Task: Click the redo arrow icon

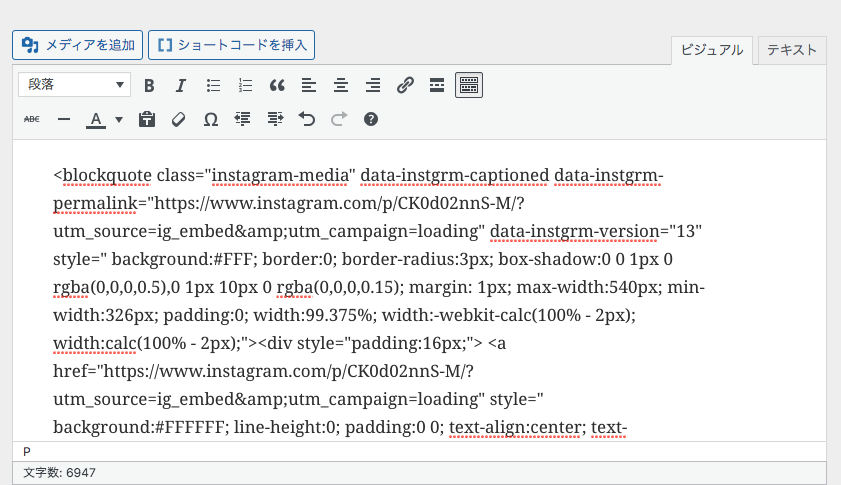Action: tap(338, 119)
